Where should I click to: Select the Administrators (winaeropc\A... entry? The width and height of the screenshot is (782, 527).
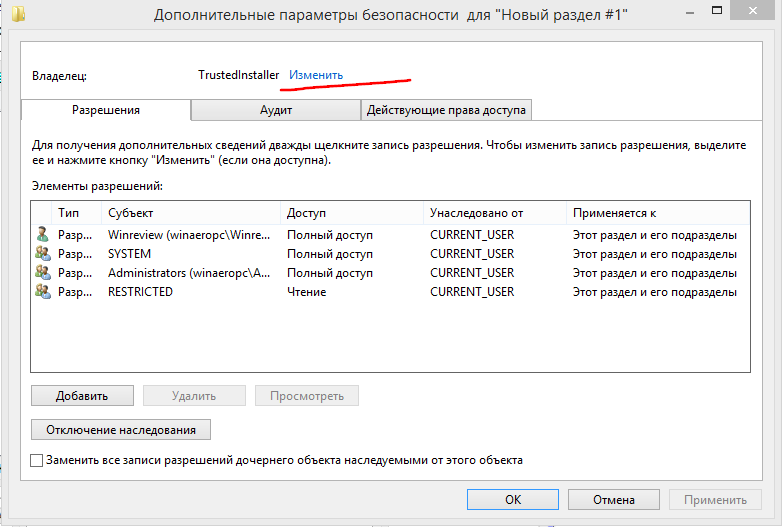click(189, 273)
